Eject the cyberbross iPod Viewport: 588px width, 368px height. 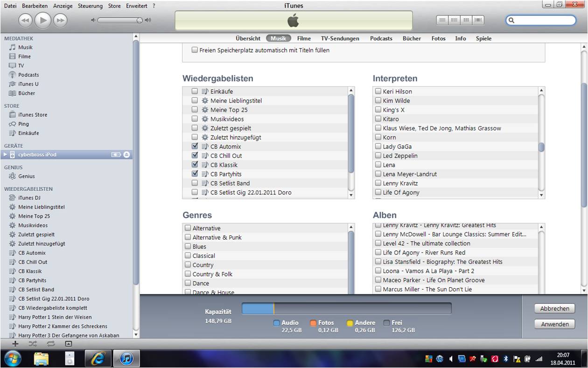point(126,155)
